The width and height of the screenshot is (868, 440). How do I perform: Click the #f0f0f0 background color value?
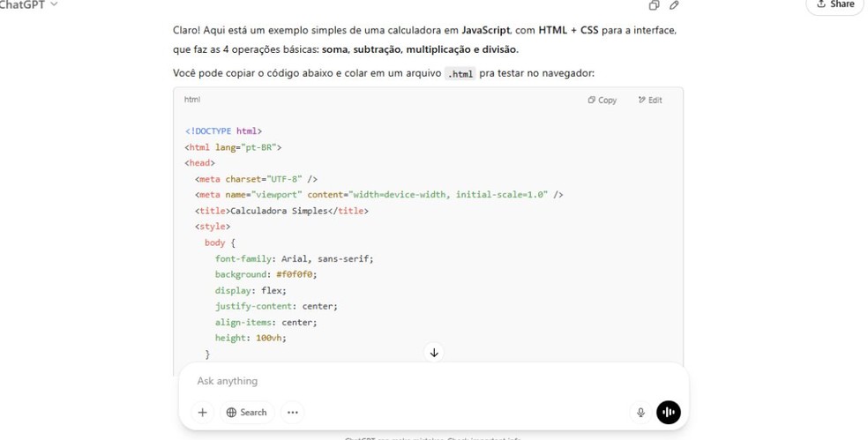(x=296, y=275)
